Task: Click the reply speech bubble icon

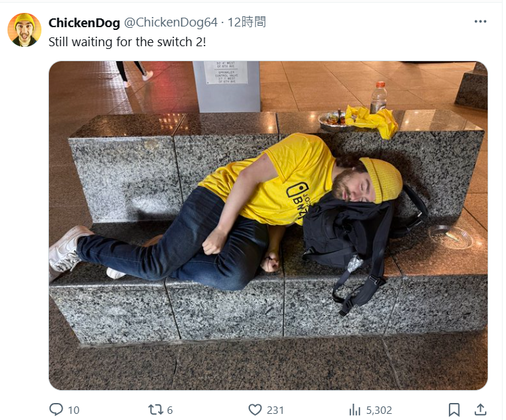Action: [x=56, y=409]
